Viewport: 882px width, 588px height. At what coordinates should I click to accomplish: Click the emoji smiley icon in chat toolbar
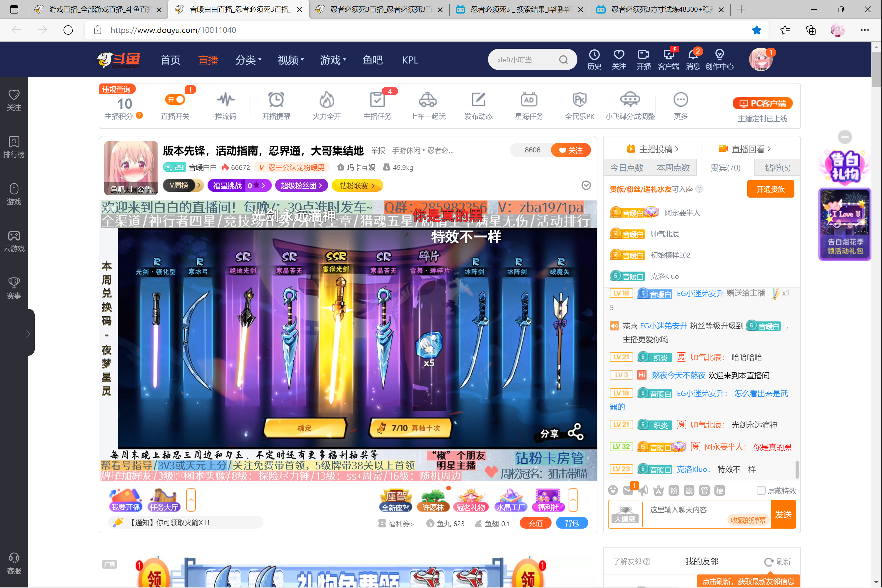tap(613, 490)
